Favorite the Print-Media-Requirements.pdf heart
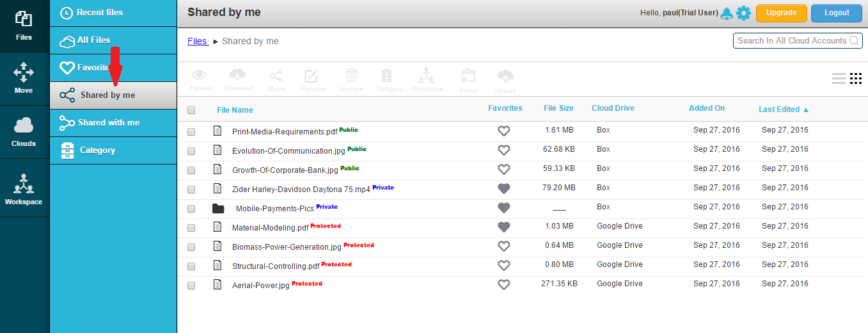Viewport: 868px width, 333px height. pyautogui.click(x=504, y=131)
